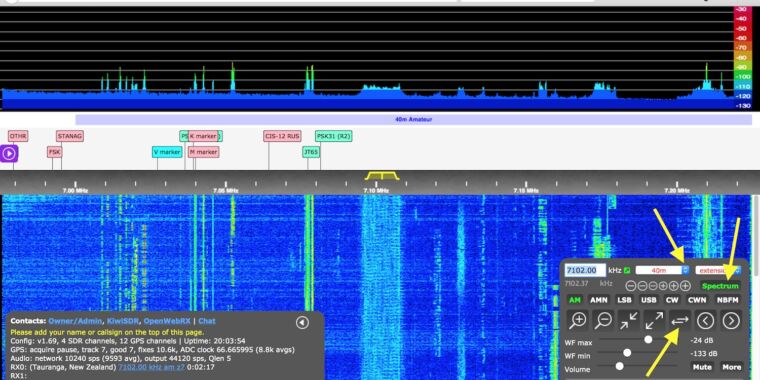Viewport: 760px width, 380px height.
Task: Click the max zoom-in arrows icon
Action: coord(629,320)
